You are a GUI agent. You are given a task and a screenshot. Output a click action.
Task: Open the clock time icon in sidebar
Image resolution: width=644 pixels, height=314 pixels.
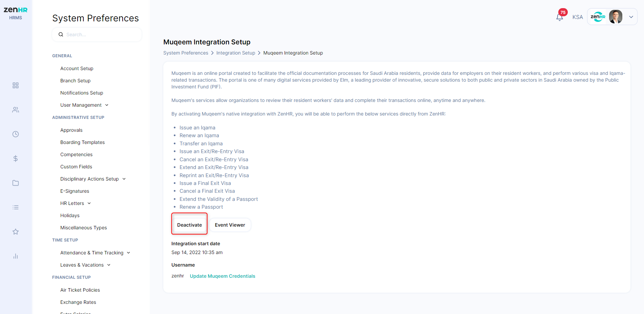[16, 134]
